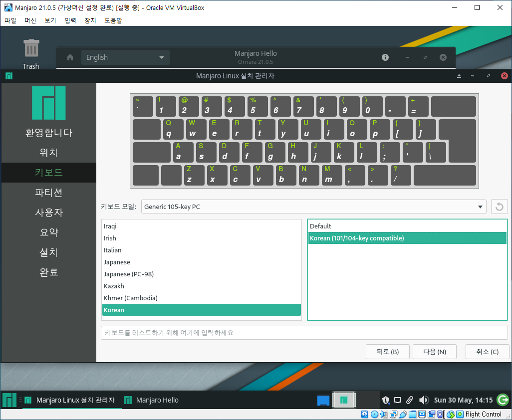Select Italian keyboard layout
The height and width of the screenshot is (420, 512).
(x=202, y=250)
